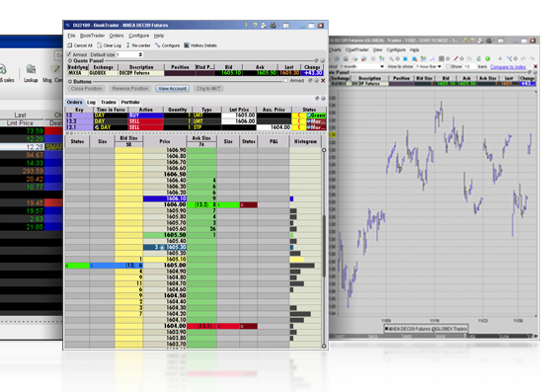The image size is (551, 392).
Task: Click the Re-center arrows icon
Action: coord(128,45)
